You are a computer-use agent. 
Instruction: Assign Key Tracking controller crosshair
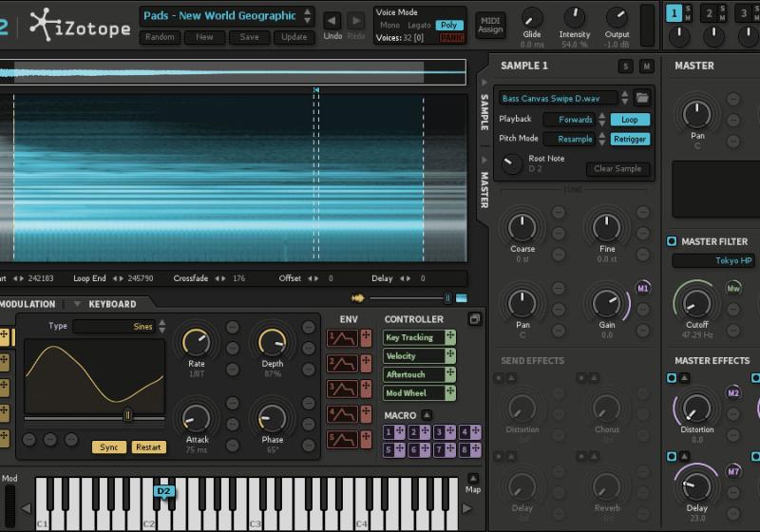coord(450,336)
